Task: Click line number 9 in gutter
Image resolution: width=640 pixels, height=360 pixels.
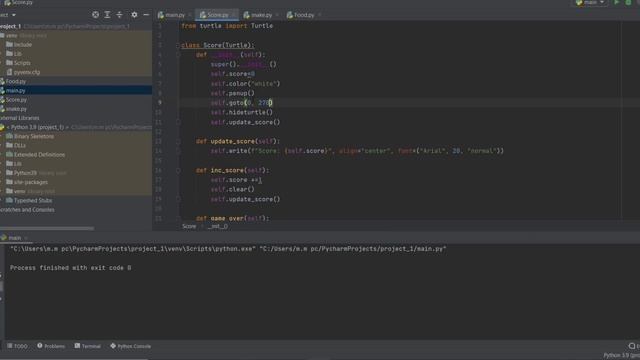Action: point(160,103)
